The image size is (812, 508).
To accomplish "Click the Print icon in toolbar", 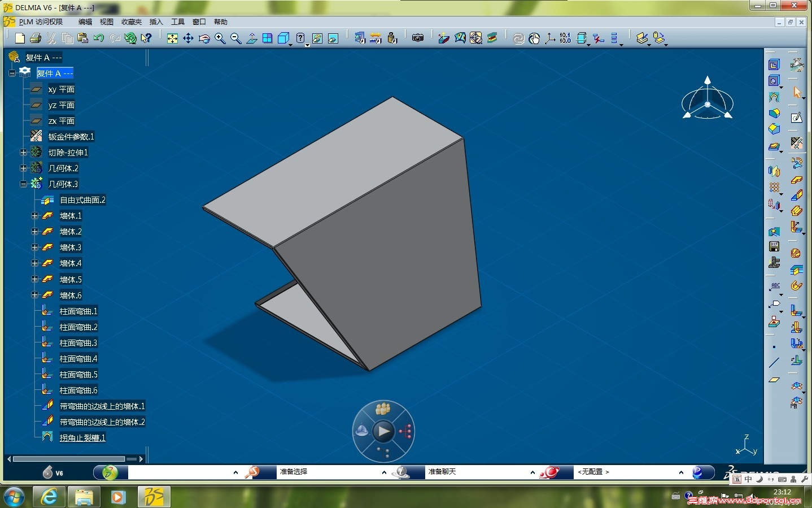I will [36, 38].
